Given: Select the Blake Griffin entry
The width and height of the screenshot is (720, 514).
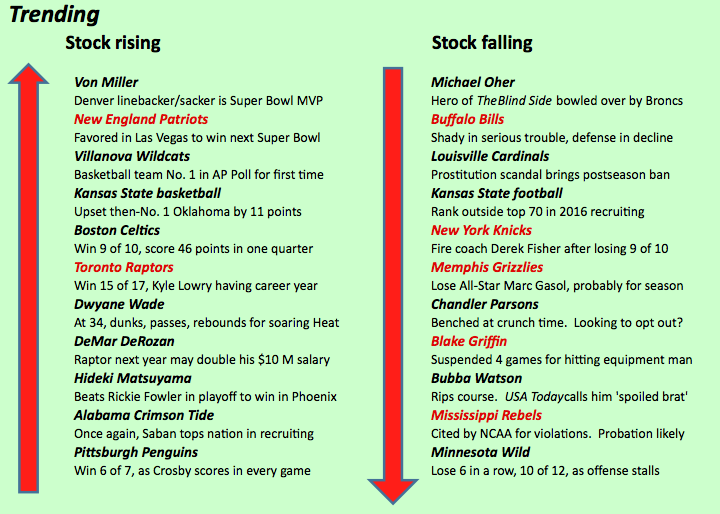Looking at the screenshot, I should (x=469, y=341).
